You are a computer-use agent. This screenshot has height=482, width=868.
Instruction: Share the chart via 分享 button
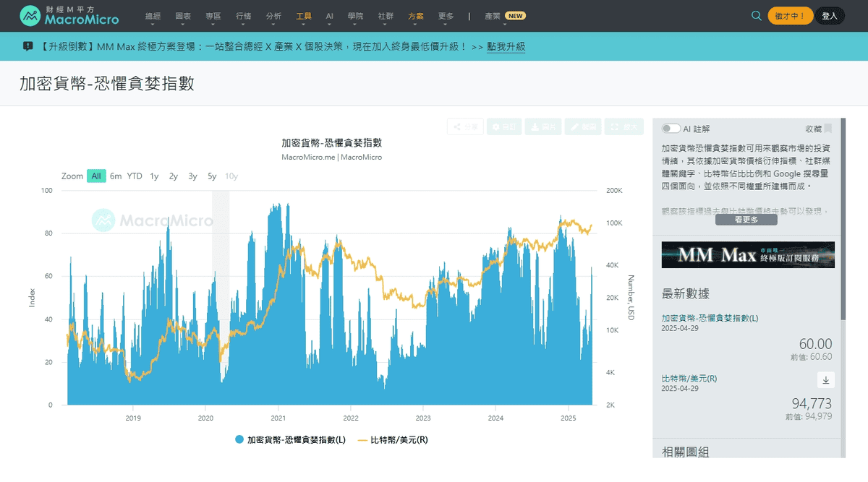[465, 126]
